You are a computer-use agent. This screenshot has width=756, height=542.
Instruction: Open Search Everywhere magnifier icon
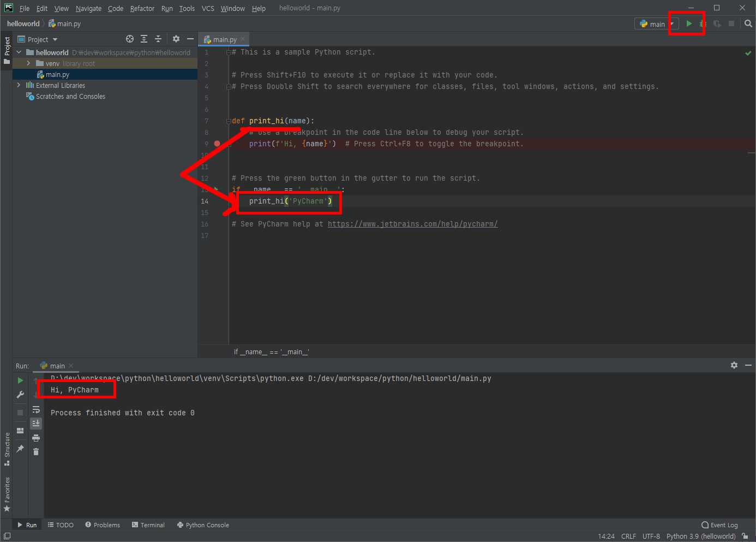748,23
